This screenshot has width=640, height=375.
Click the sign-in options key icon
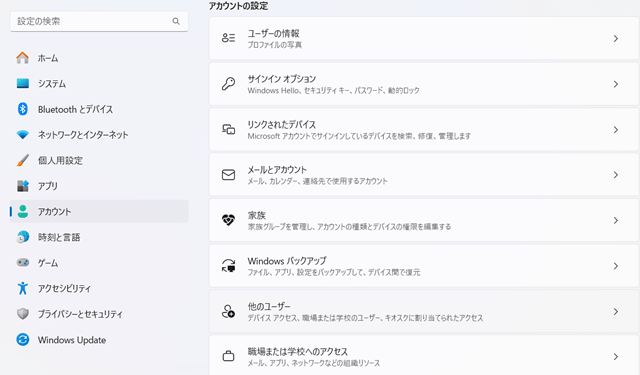(228, 84)
